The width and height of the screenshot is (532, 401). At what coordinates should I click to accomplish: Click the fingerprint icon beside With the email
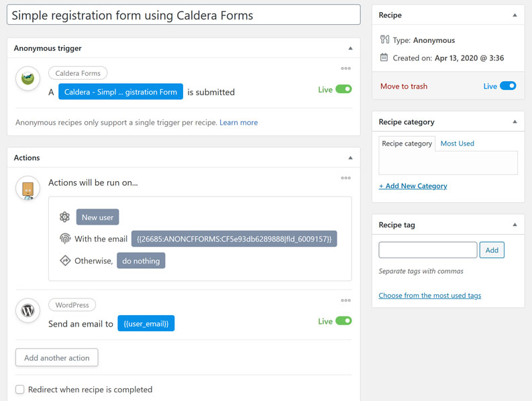tap(65, 239)
